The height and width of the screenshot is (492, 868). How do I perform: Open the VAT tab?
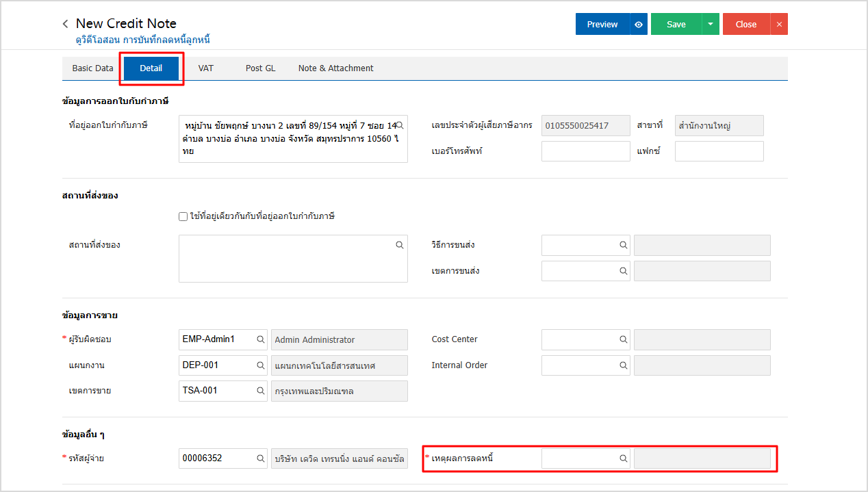point(206,68)
